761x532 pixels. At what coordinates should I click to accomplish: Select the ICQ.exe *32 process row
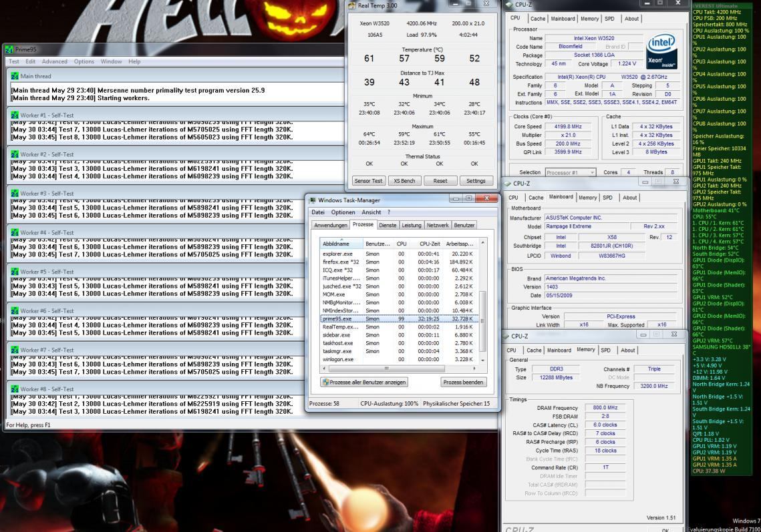tap(400, 270)
